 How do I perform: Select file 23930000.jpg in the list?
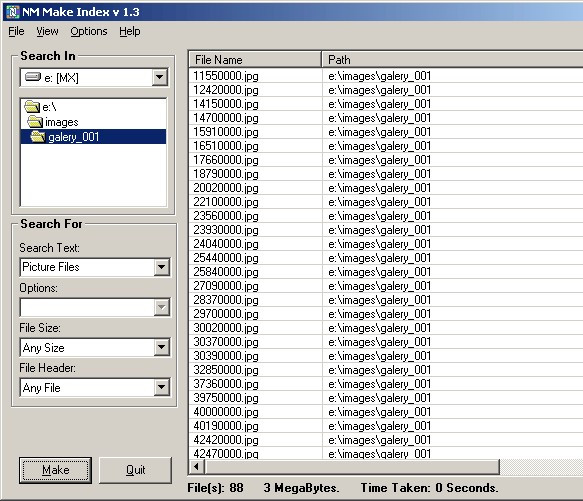click(x=226, y=230)
